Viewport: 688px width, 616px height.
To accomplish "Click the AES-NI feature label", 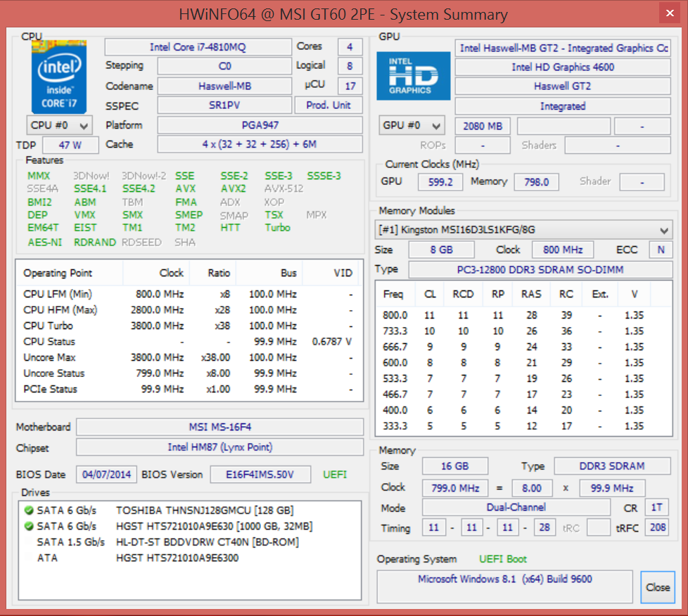I will coord(45,242).
